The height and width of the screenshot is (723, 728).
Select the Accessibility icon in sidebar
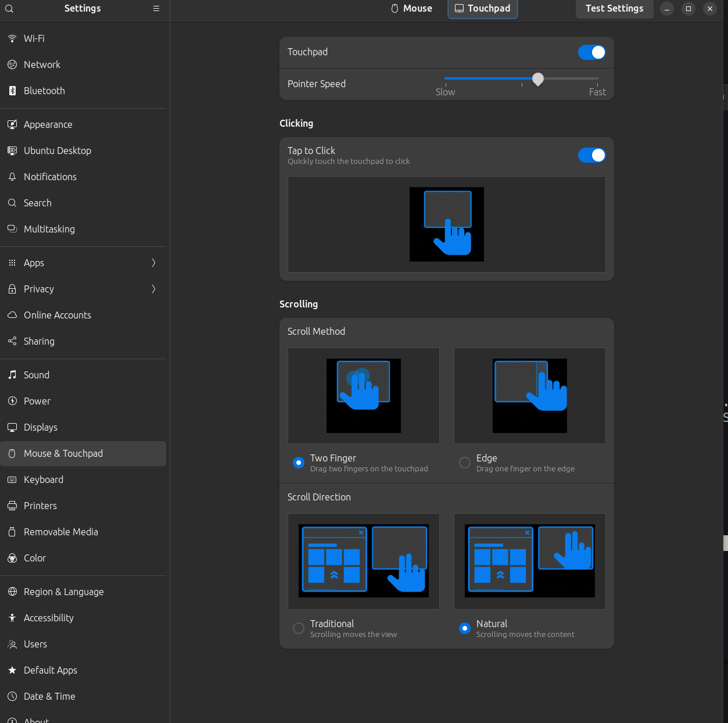pyautogui.click(x=12, y=618)
